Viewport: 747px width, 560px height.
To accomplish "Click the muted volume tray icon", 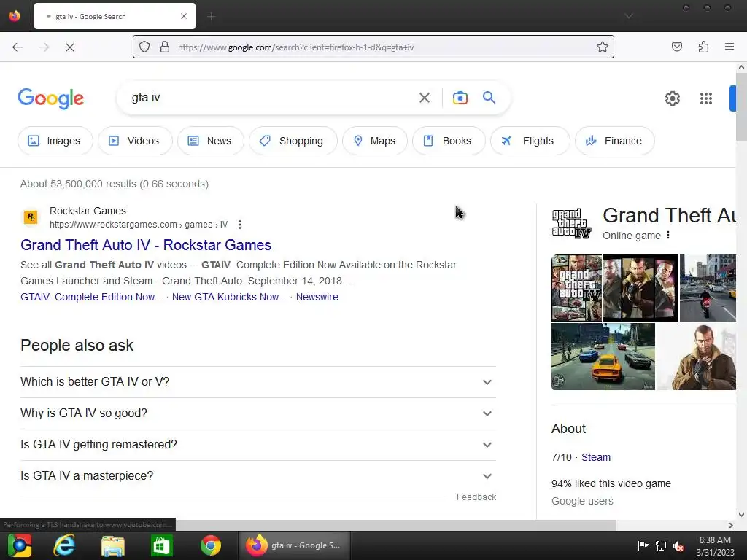I will (x=678, y=546).
